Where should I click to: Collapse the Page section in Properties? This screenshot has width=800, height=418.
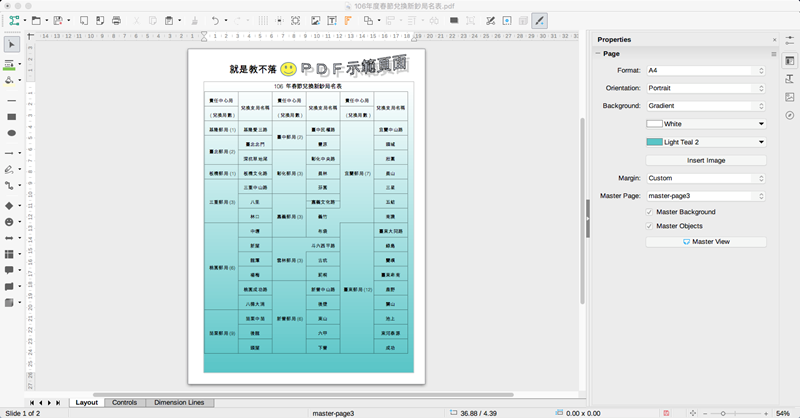pos(598,53)
